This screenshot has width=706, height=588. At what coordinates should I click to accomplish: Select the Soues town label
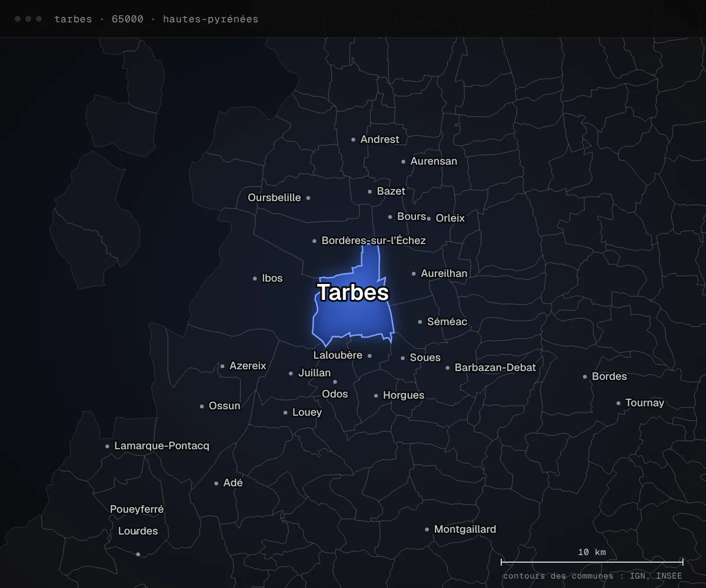tap(425, 358)
